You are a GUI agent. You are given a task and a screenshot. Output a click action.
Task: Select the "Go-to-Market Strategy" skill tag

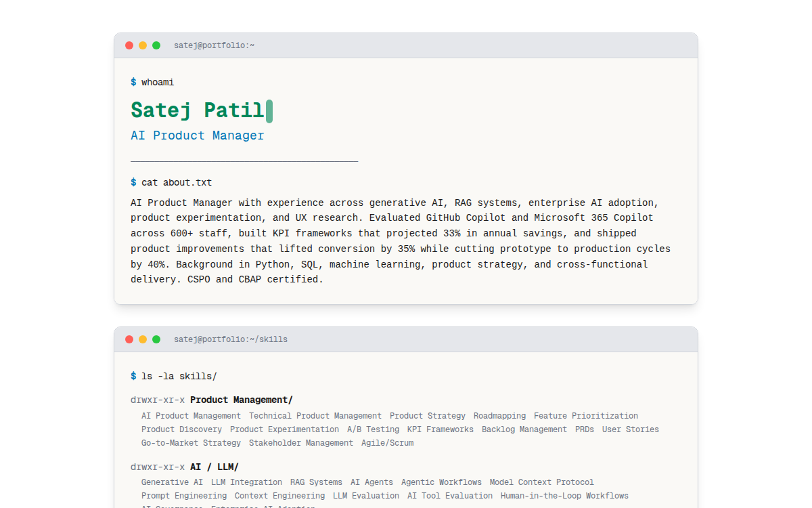pyautogui.click(x=191, y=443)
